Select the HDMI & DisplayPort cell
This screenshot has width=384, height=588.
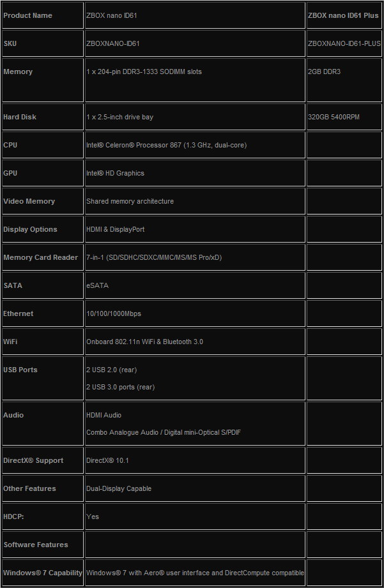click(195, 229)
